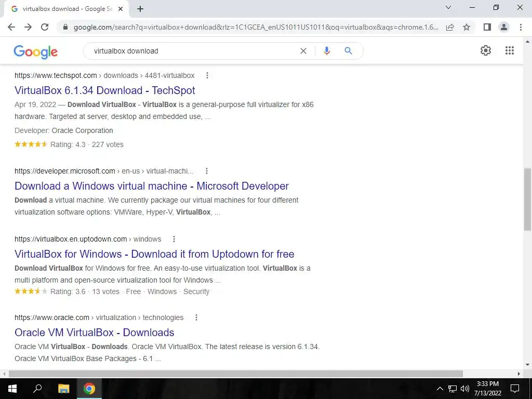Screen dimensions: 532x399
Task: Open File Explorer from taskbar
Action: [x=63, y=389]
